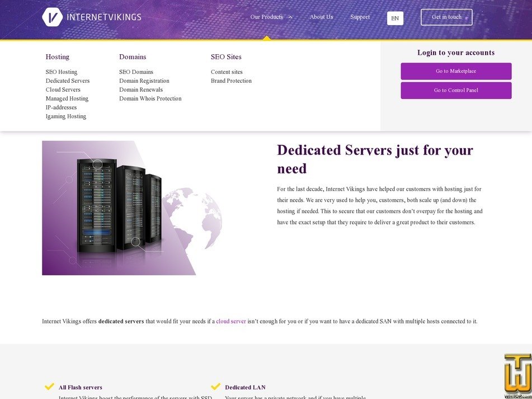Open Managed Hosting link

(x=67, y=98)
